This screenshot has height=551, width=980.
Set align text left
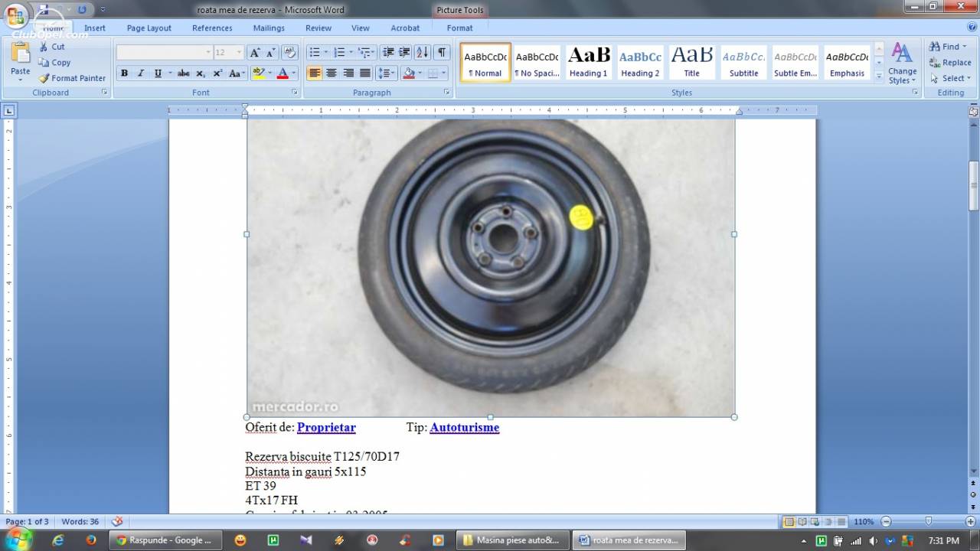(x=315, y=73)
